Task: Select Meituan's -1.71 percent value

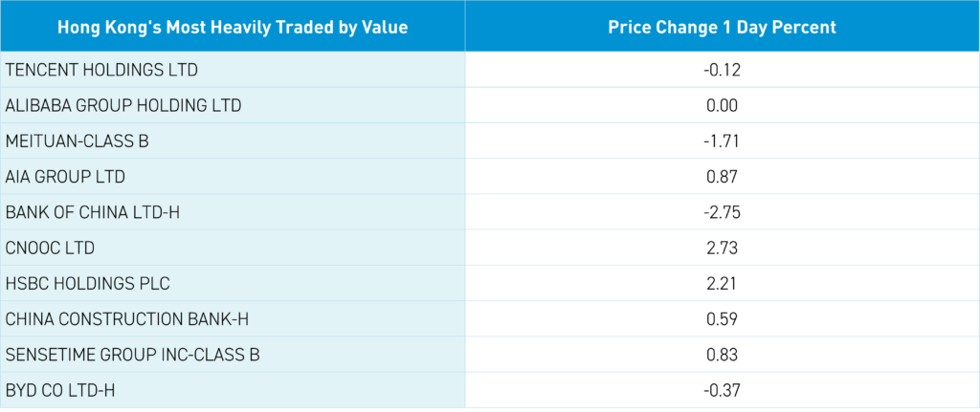Action: coord(720,141)
